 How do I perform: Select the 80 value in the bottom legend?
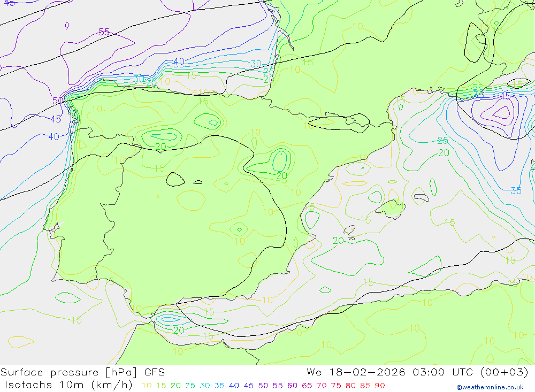pos(351,386)
